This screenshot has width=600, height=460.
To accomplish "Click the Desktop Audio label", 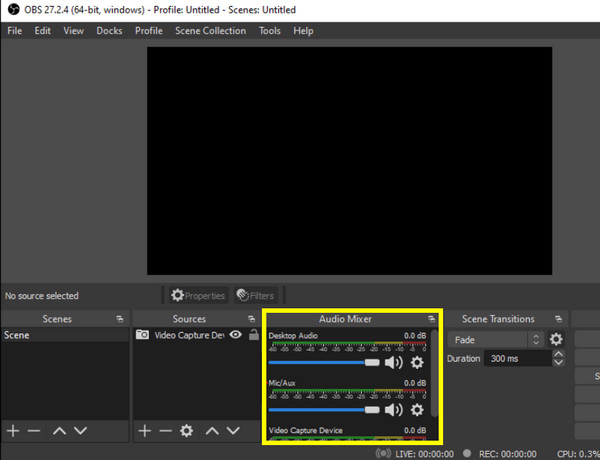I will pyautogui.click(x=293, y=336).
